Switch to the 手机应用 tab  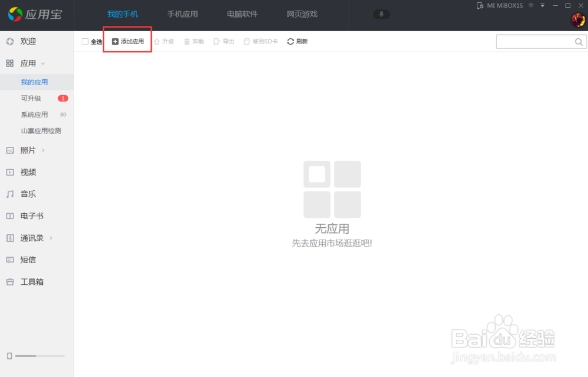pyautogui.click(x=182, y=14)
